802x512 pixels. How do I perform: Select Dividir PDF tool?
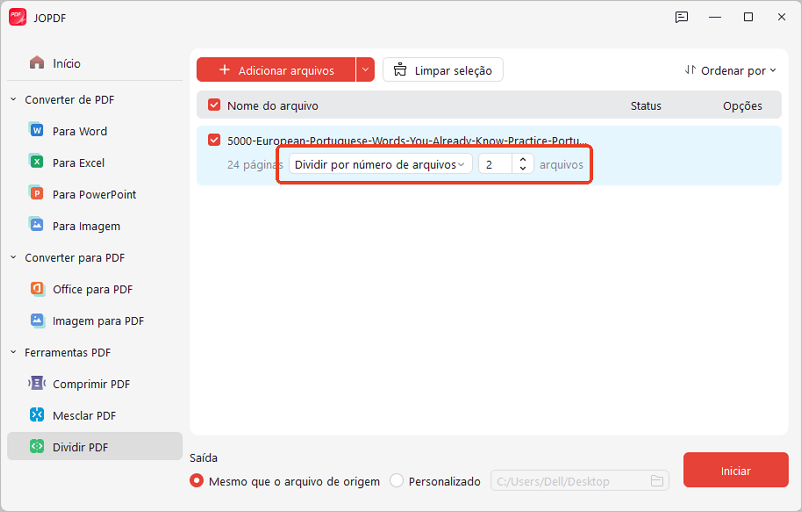click(95, 447)
